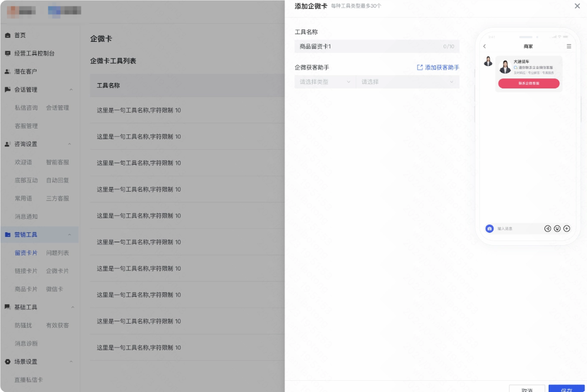Click the 营销工具 folder icon
The image size is (587, 392).
[x=8, y=235]
